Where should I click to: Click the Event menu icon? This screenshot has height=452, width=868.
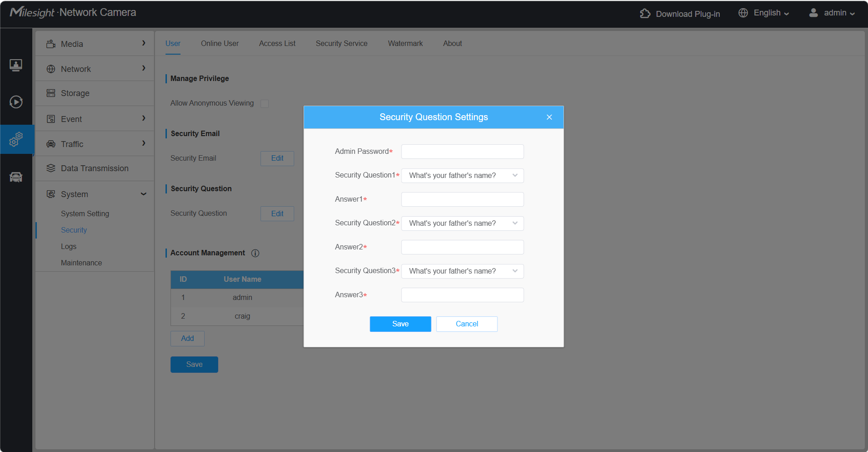pos(51,119)
